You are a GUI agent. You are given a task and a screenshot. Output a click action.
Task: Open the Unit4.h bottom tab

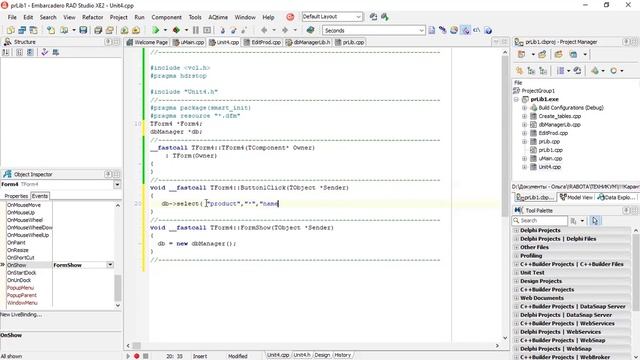(302, 355)
